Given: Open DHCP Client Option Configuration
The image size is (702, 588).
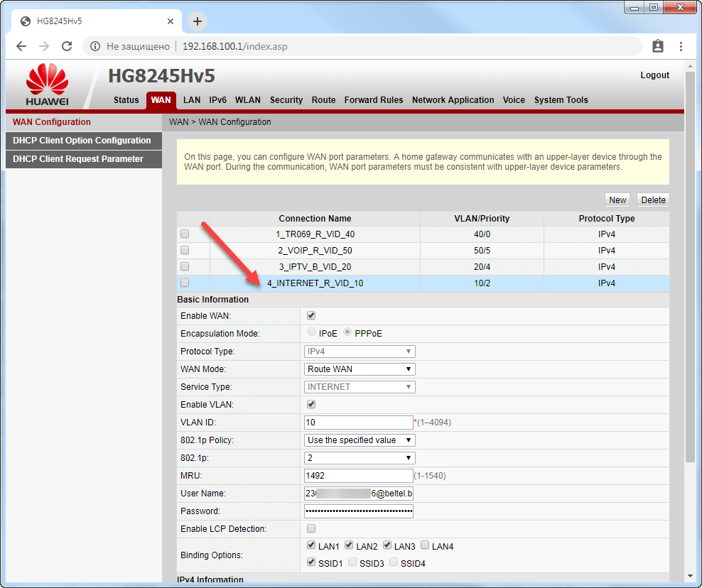Looking at the screenshot, I should [82, 141].
